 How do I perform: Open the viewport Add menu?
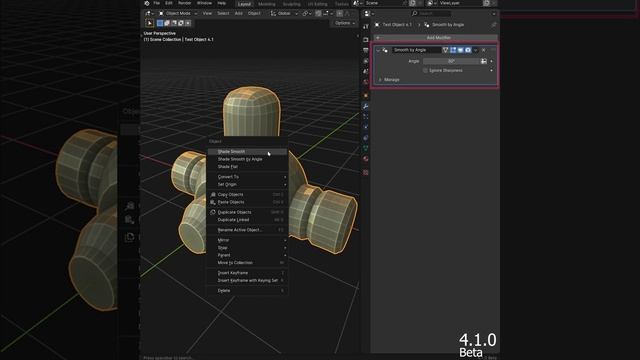tap(238, 13)
